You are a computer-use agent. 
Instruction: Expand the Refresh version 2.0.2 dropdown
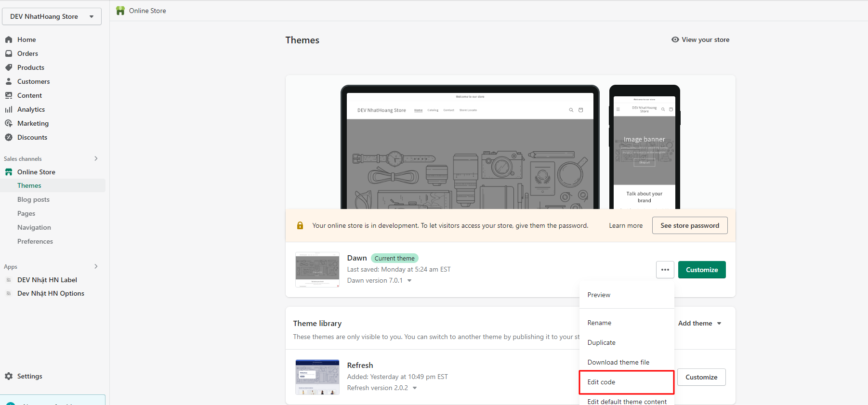(415, 388)
